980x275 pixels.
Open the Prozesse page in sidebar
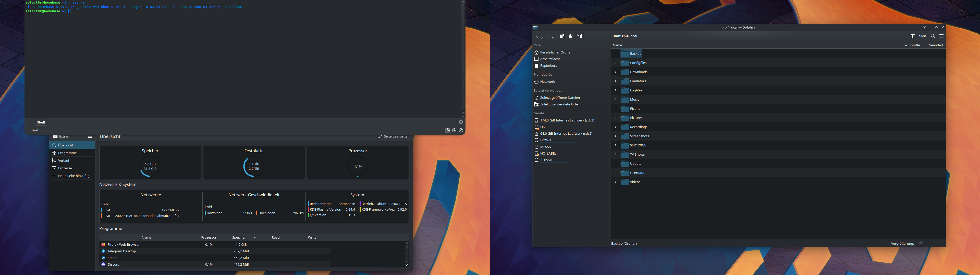pyautogui.click(x=65, y=168)
